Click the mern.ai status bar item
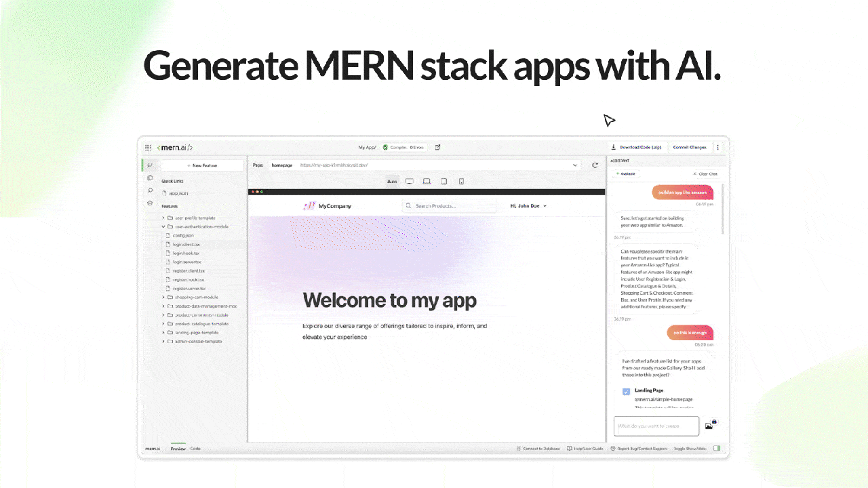The width and height of the screenshot is (868, 488). pyautogui.click(x=153, y=448)
